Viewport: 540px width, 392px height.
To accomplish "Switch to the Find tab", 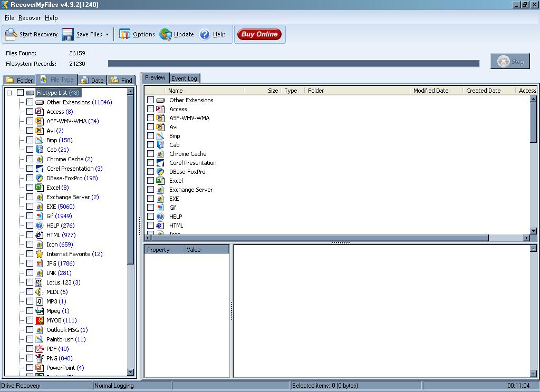I will tap(121, 80).
